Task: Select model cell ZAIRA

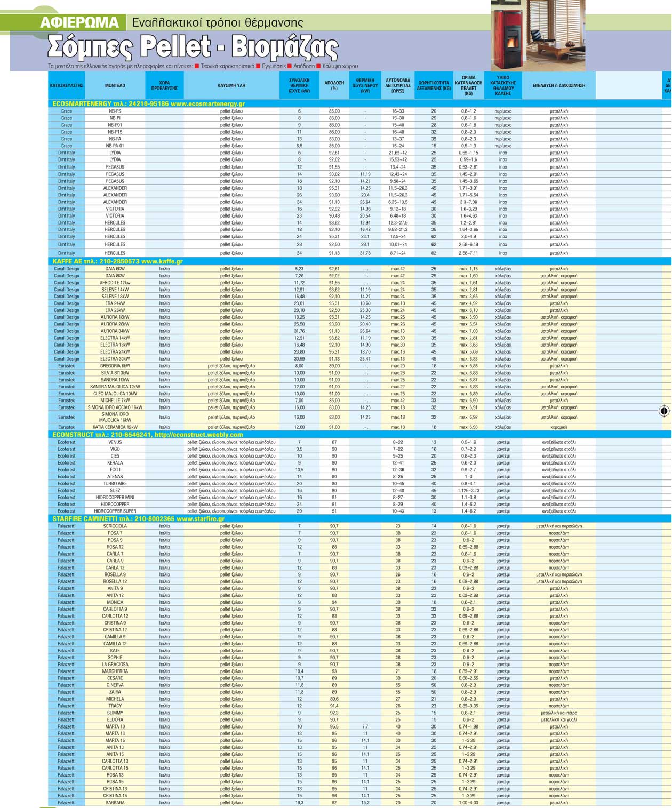Action: [115, 692]
